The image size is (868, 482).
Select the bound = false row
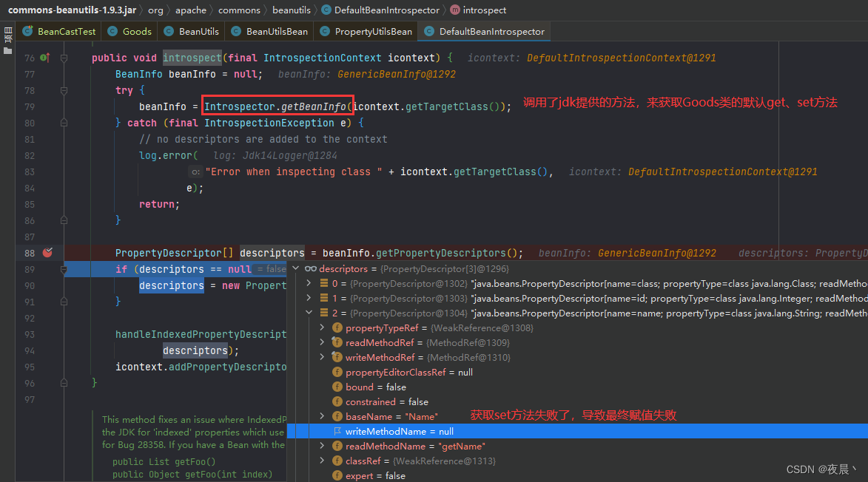[577, 387]
